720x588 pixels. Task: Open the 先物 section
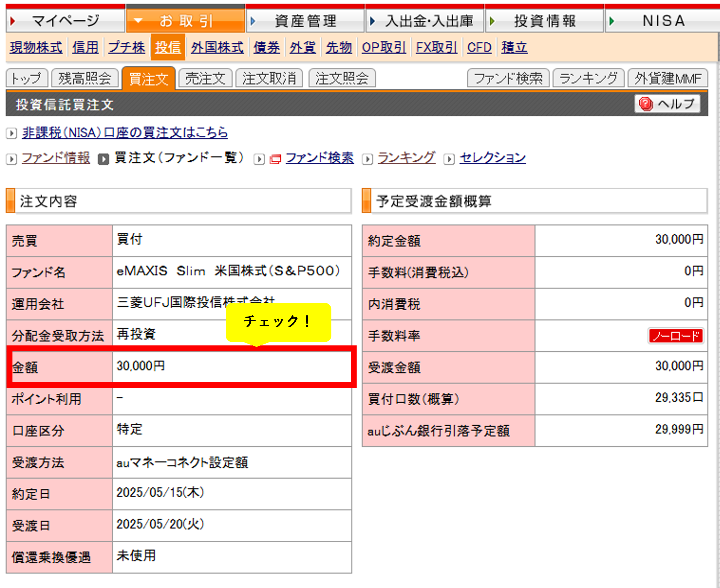click(x=339, y=47)
